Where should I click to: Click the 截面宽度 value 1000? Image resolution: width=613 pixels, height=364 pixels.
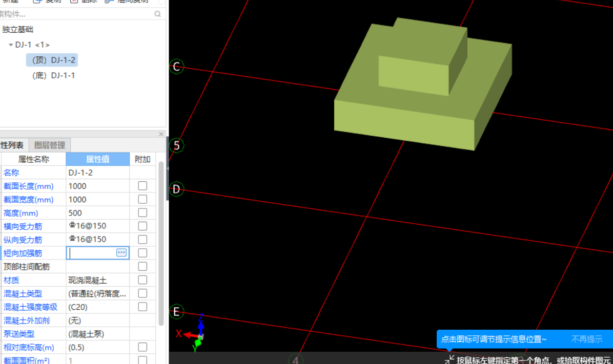click(x=98, y=200)
